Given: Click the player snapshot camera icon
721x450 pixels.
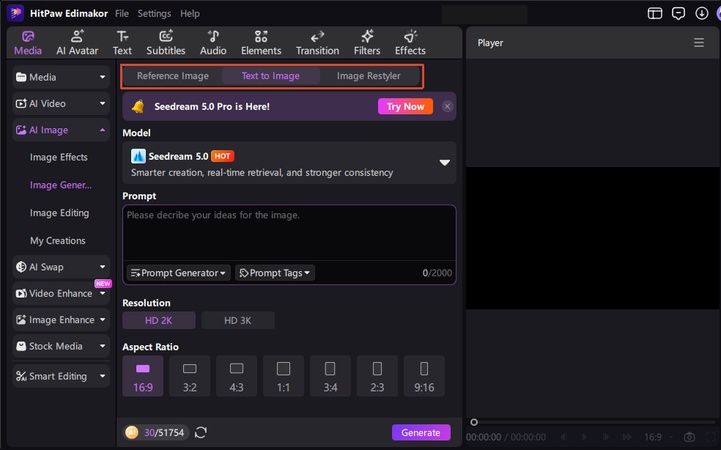Looking at the screenshot, I should (689, 437).
